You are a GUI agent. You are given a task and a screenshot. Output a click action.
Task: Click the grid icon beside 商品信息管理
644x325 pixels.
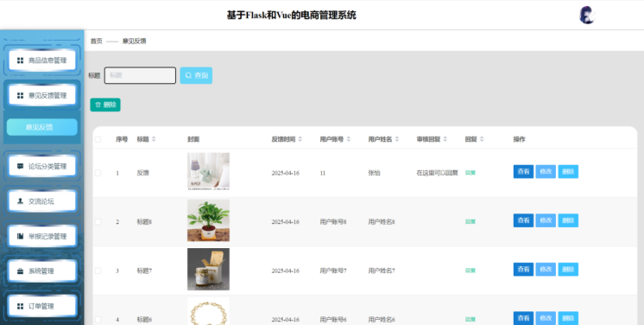pos(20,61)
